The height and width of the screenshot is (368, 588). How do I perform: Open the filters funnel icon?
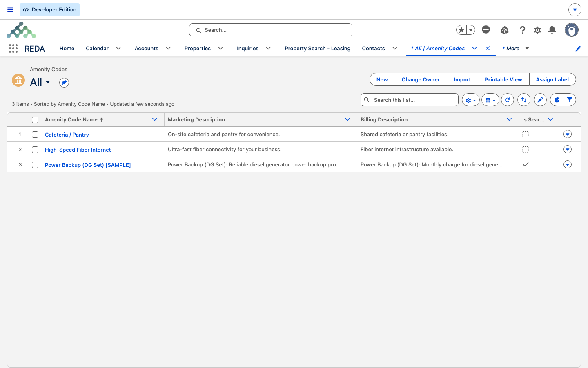pyautogui.click(x=570, y=100)
